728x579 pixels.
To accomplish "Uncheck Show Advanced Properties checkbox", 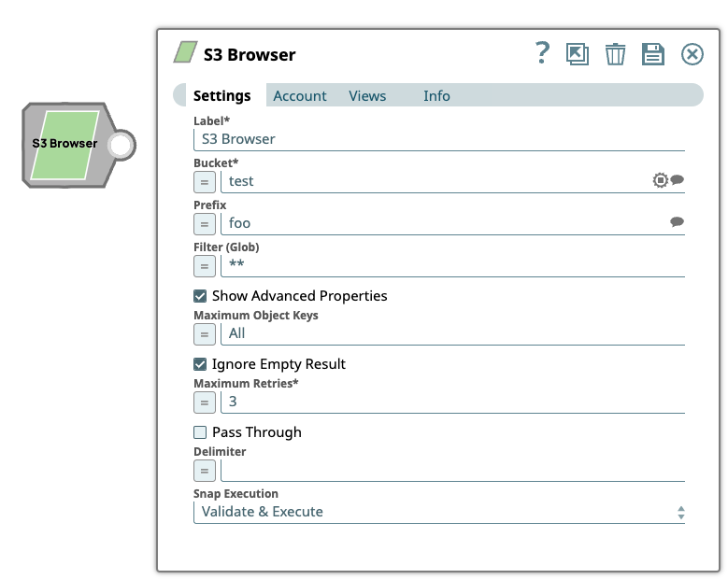I will click(200, 296).
